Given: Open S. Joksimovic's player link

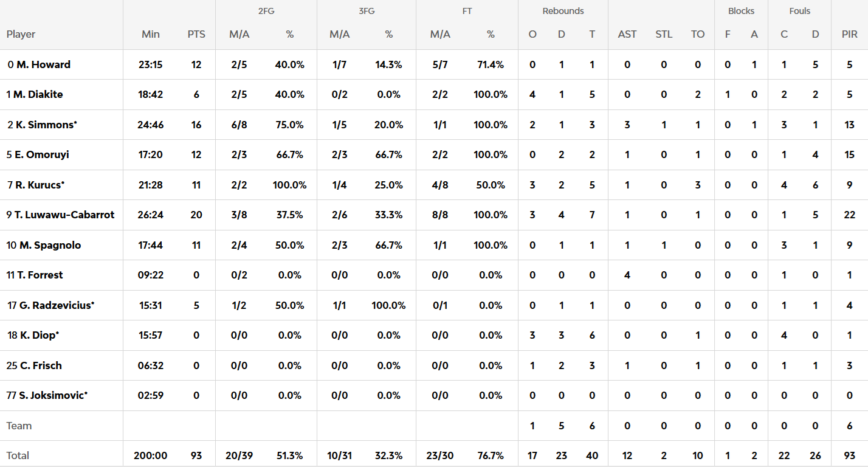Looking at the screenshot, I should pos(53,395).
